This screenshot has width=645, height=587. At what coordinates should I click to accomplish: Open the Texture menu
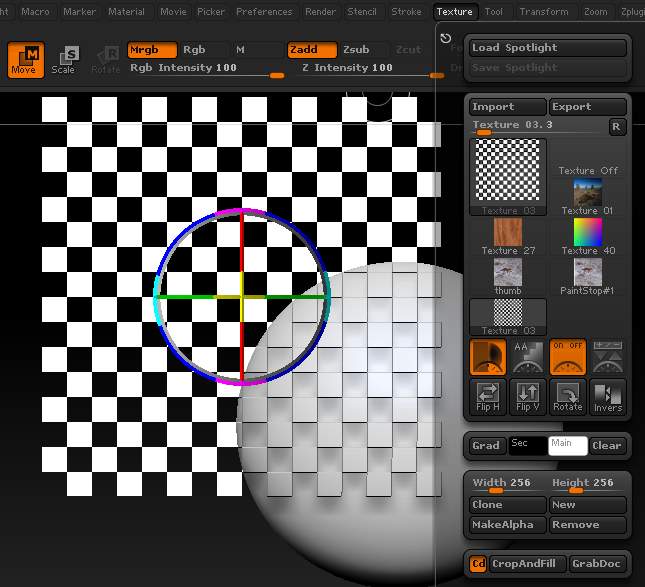pos(455,12)
